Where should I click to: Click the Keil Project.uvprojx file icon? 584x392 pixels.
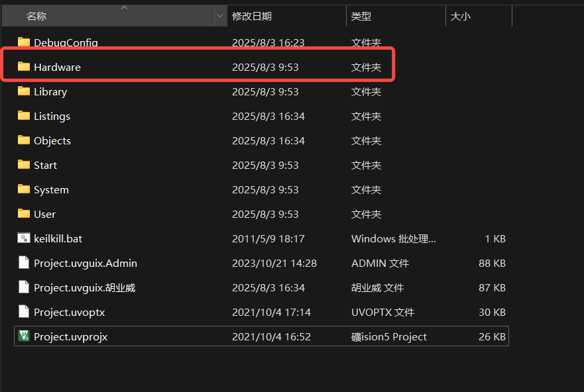(x=24, y=336)
